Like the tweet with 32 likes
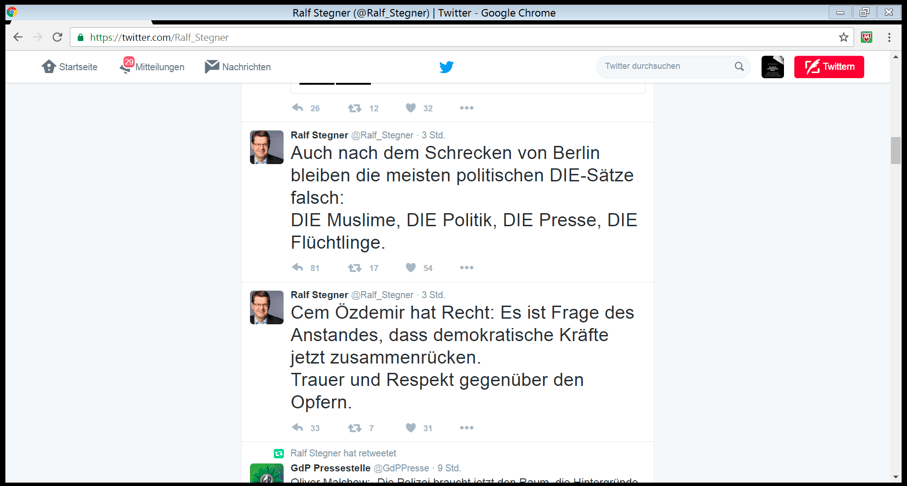This screenshot has width=908, height=486. (410, 108)
